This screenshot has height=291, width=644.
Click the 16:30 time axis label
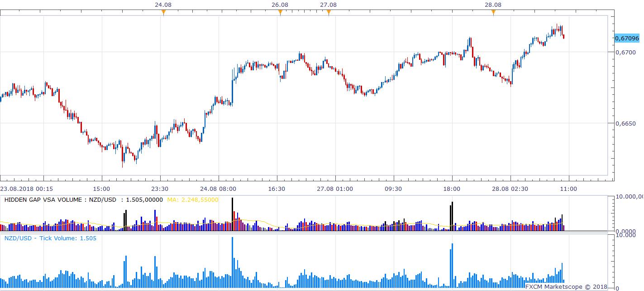coord(277,189)
